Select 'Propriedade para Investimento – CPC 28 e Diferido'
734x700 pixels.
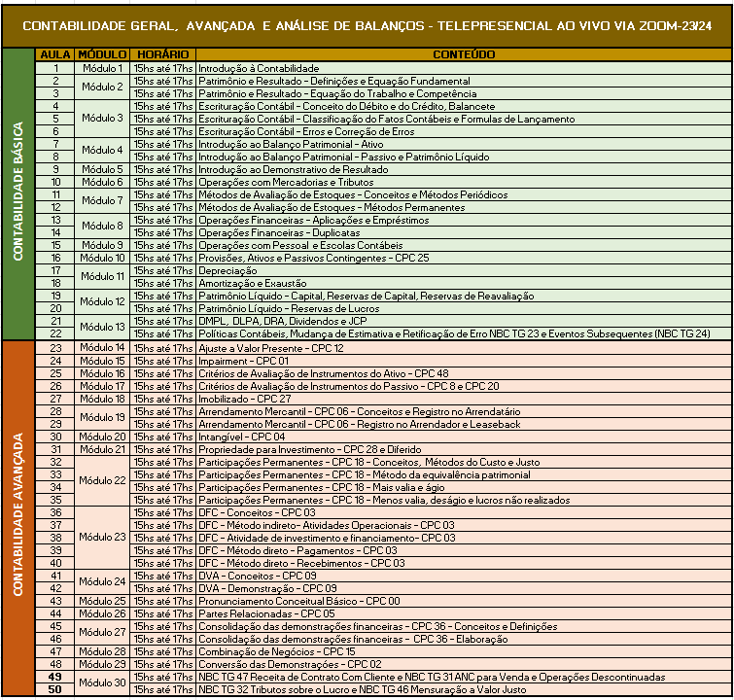[464, 449]
